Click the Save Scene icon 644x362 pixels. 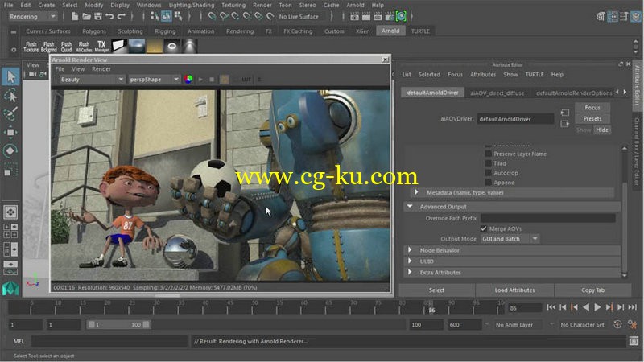97,16
